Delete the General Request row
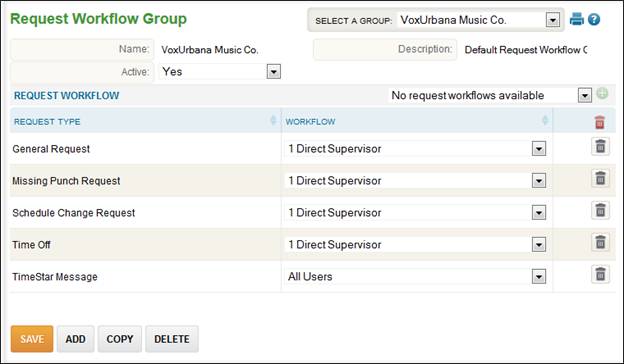 601,147
